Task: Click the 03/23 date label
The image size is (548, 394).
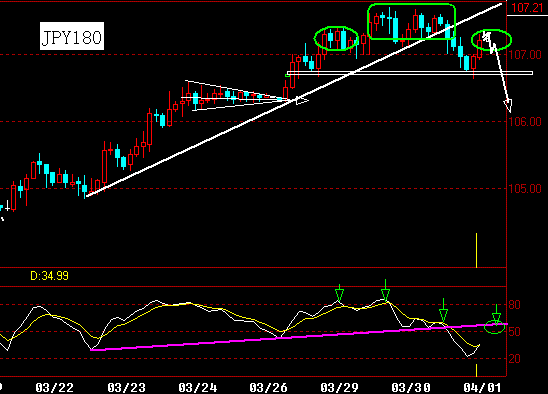Action: [126, 388]
